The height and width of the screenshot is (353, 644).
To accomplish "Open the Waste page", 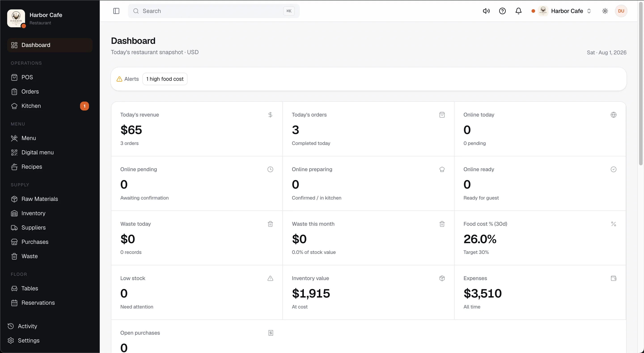I will coord(50,256).
